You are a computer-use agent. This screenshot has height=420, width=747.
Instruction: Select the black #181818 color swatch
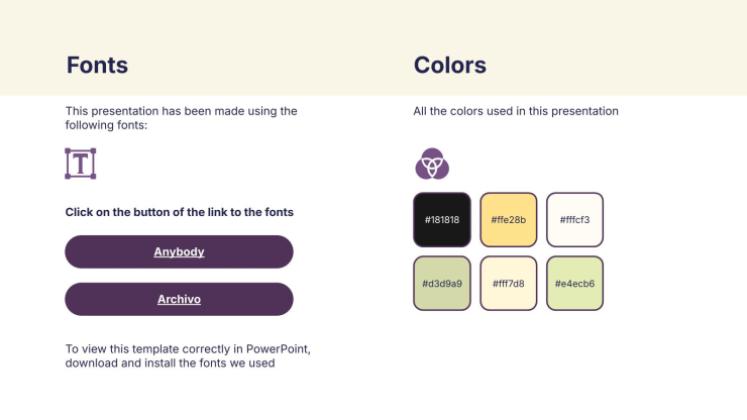pyautogui.click(x=442, y=220)
